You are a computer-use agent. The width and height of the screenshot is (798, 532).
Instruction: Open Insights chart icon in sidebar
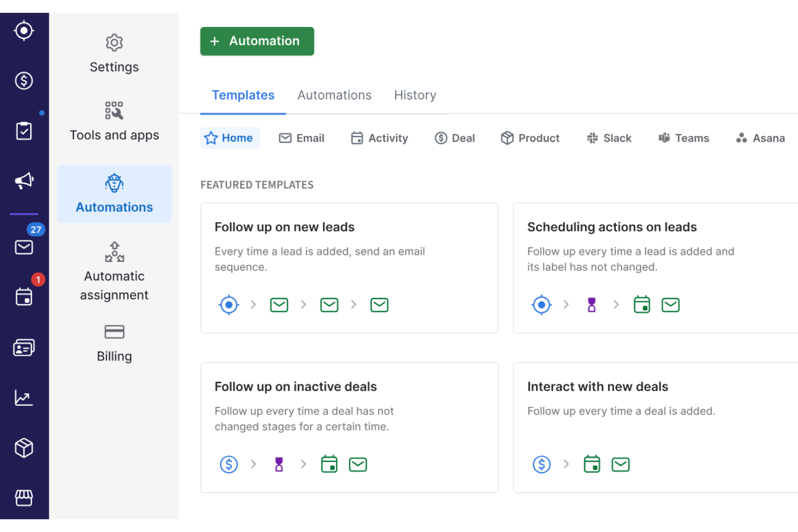click(x=24, y=398)
